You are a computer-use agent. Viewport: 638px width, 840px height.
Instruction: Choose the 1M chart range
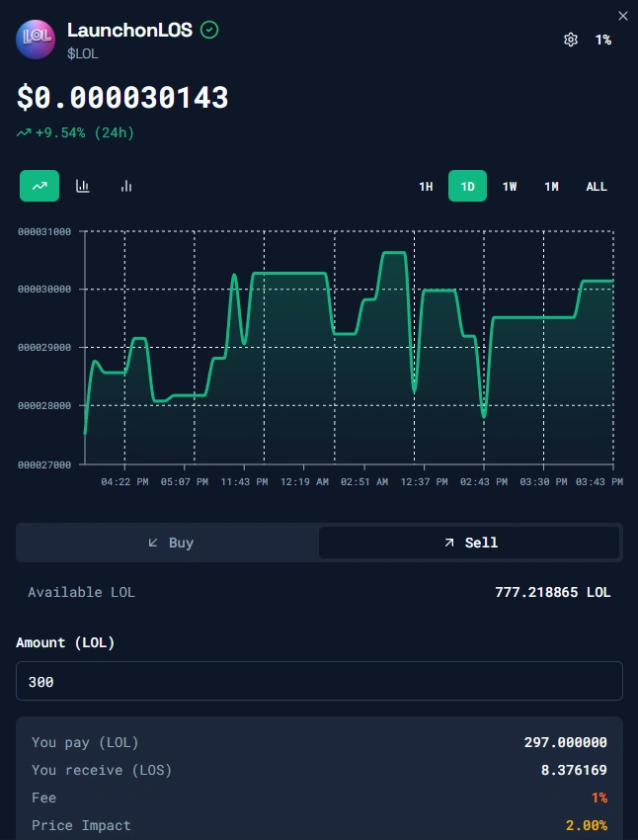(552, 186)
